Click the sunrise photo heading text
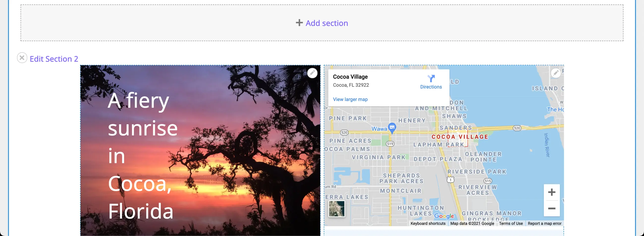The image size is (644, 236). [142, 156]
